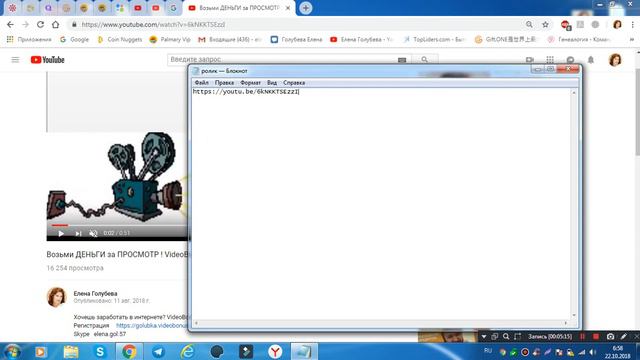640x360 pixels.
Task: Open the TopLiders.com bookmark
Action: pyautogui.click(x=434, y=39)
